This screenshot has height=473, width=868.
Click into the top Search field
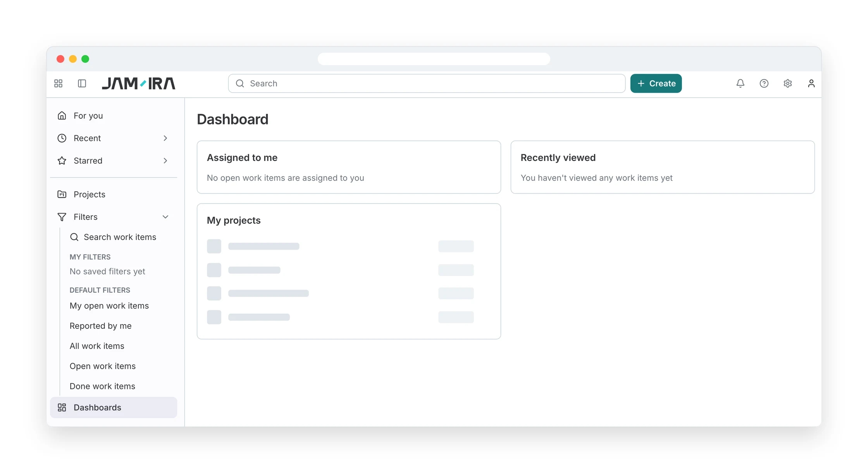click(x=427, y=83)
